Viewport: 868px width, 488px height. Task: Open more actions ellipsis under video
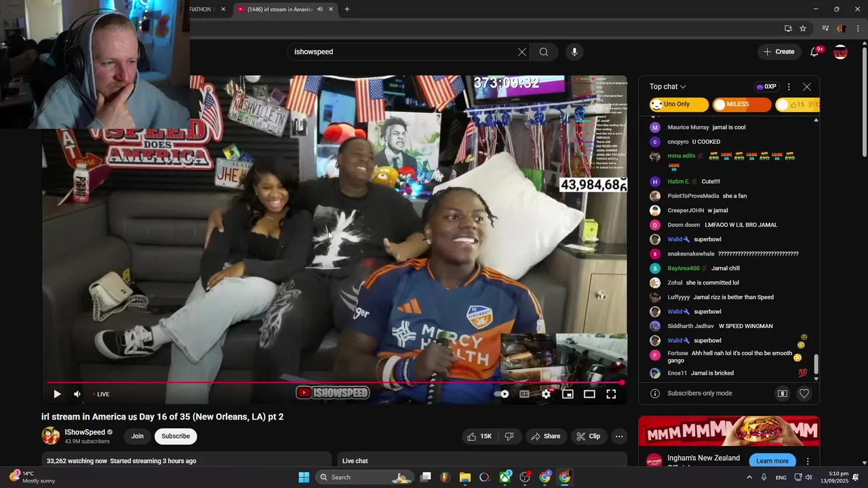point(619,436)
